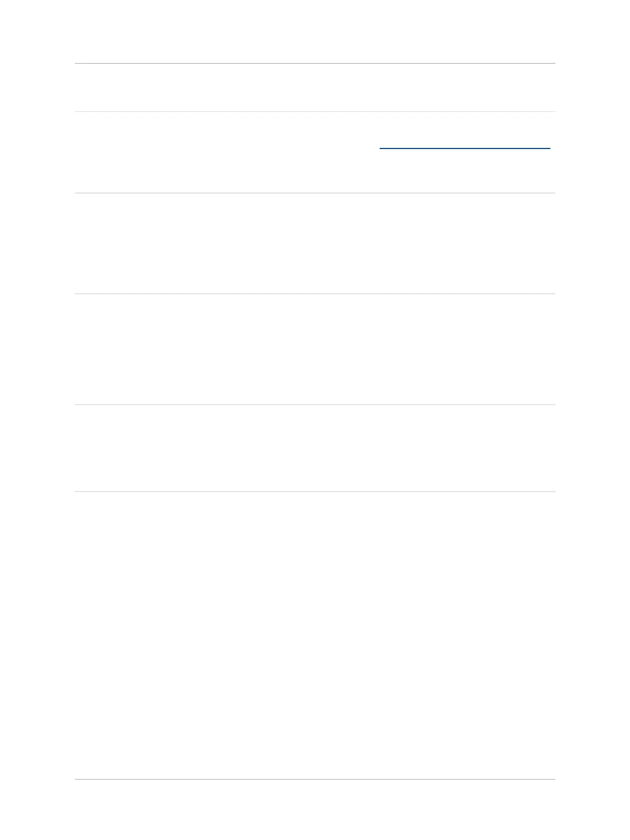The image size is (630, 840).
Task: Click the empty space left of blue underline
Action: pyautogui.click(x=227, y=148)
